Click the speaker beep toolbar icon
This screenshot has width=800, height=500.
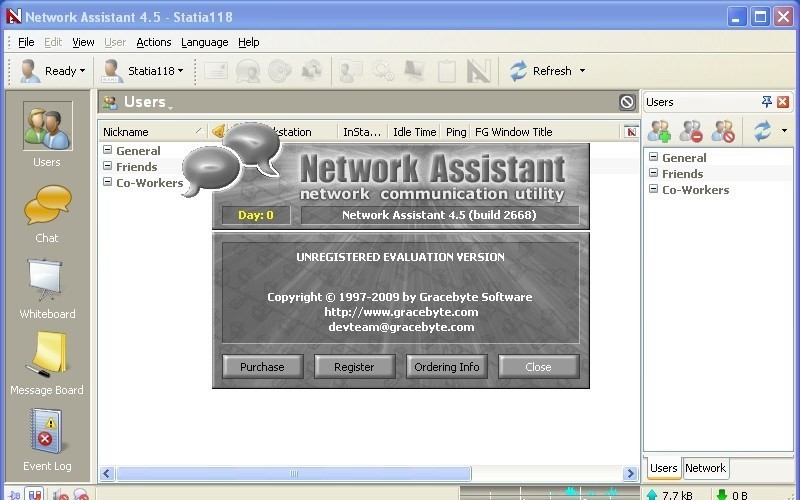coord(280,71)
